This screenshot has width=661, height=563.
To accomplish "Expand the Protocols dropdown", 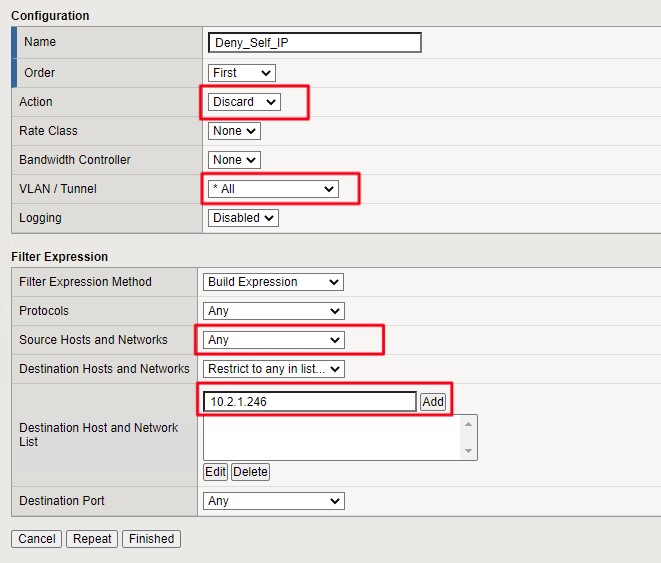I will (274, 311).
